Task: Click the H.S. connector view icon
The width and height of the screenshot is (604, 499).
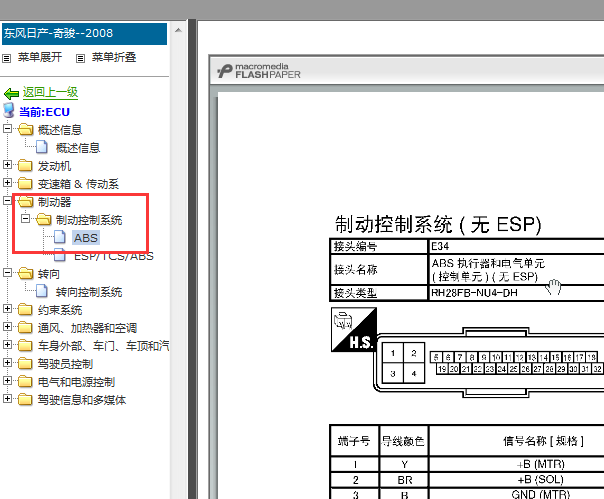Action: point(354,329)
